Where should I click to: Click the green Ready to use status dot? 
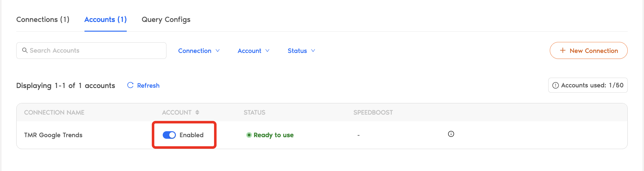click(x=249, y=135)
